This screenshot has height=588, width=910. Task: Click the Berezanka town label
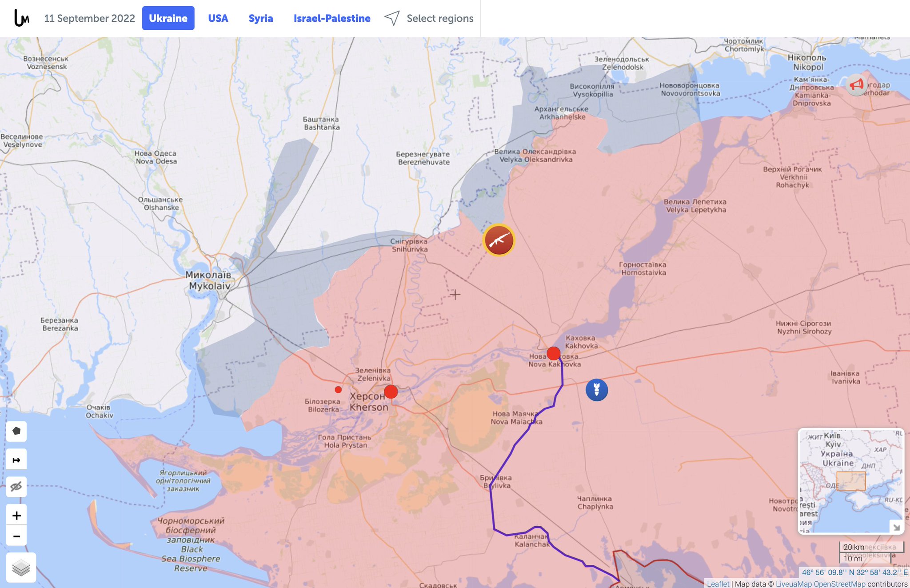[60, 324]
